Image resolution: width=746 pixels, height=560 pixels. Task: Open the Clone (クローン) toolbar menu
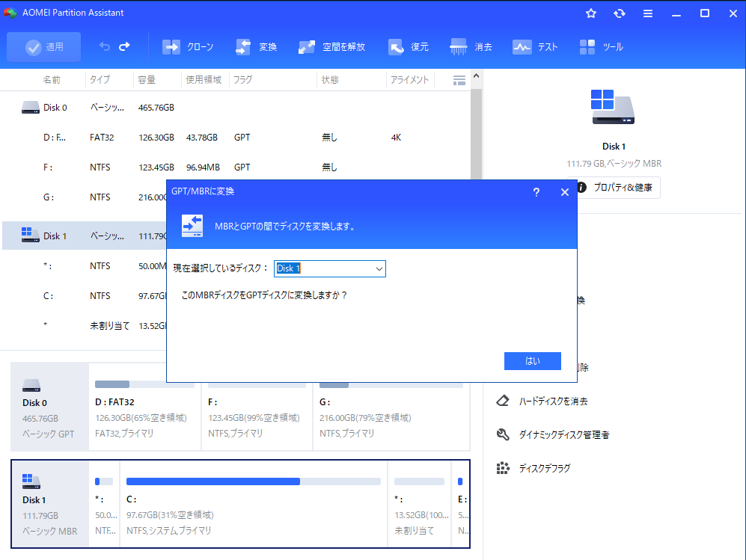point(188,47)
